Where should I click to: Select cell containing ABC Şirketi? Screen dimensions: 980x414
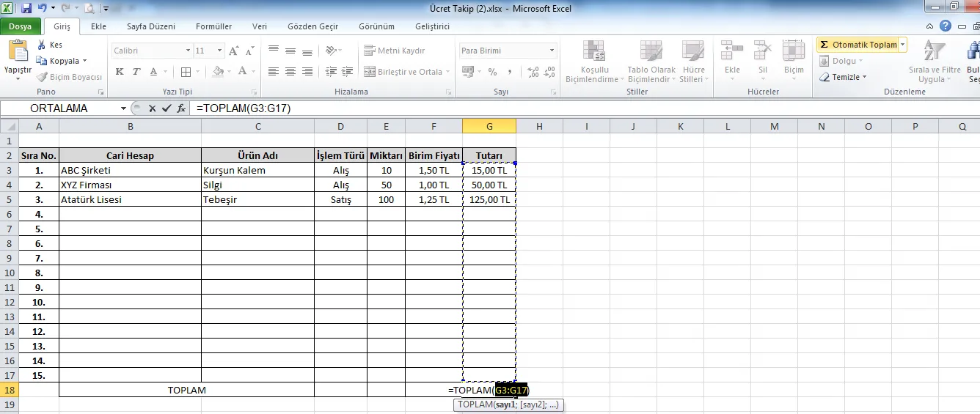(x=129, y=170)
